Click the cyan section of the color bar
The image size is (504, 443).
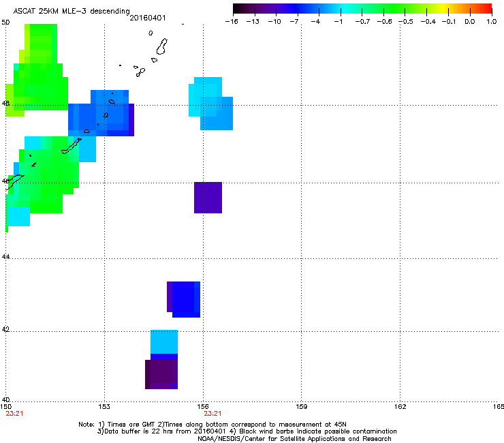(x=345, y=9)
